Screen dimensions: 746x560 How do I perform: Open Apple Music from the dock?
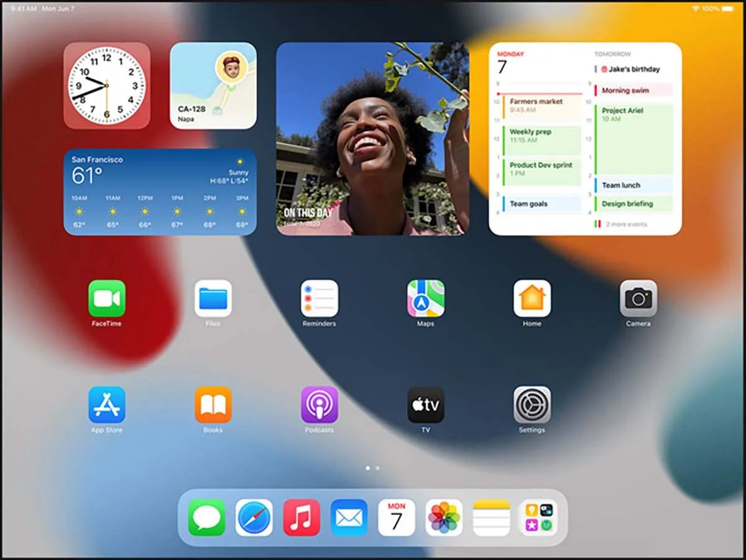(302, 516)
